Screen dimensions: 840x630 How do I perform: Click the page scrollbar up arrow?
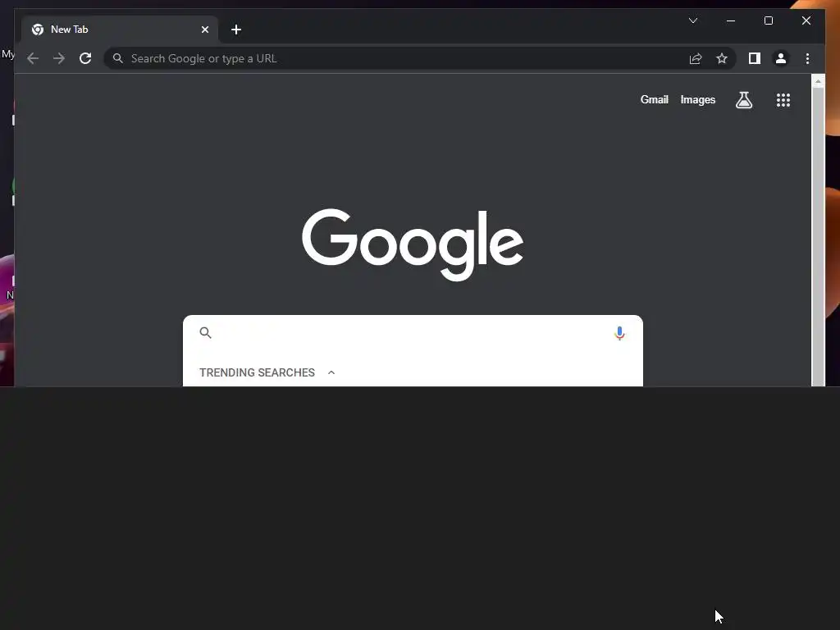[818, 81]
